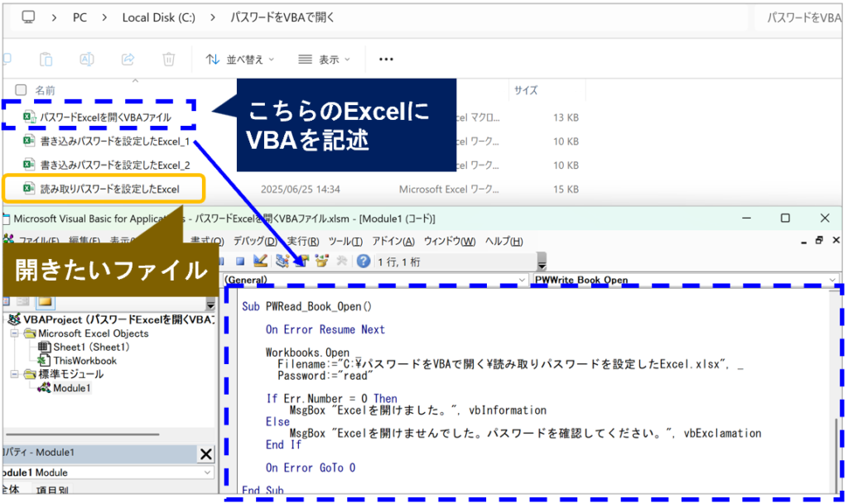Click the PC monitor icon in the address bar
Screen dimensions: 848x504
click(x=28, y=17)
